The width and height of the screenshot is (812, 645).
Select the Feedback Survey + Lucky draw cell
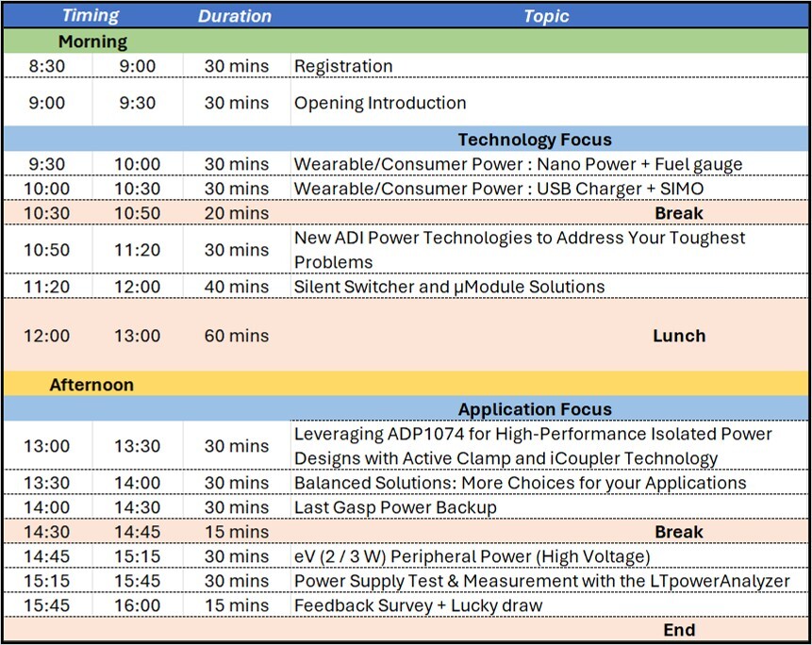click(417, 605)
